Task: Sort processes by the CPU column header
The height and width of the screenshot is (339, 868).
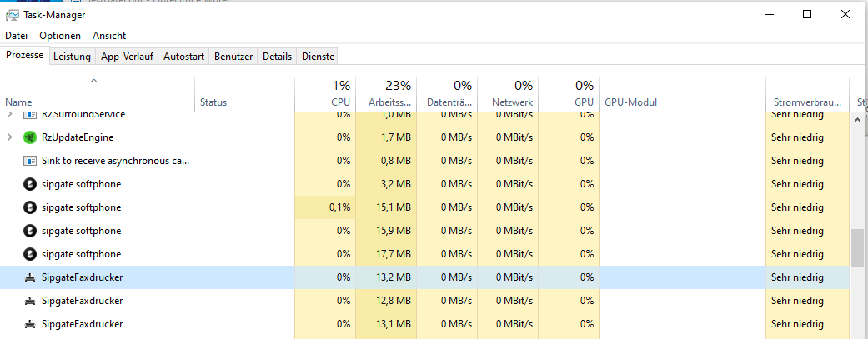Action: tap(325, 93)
